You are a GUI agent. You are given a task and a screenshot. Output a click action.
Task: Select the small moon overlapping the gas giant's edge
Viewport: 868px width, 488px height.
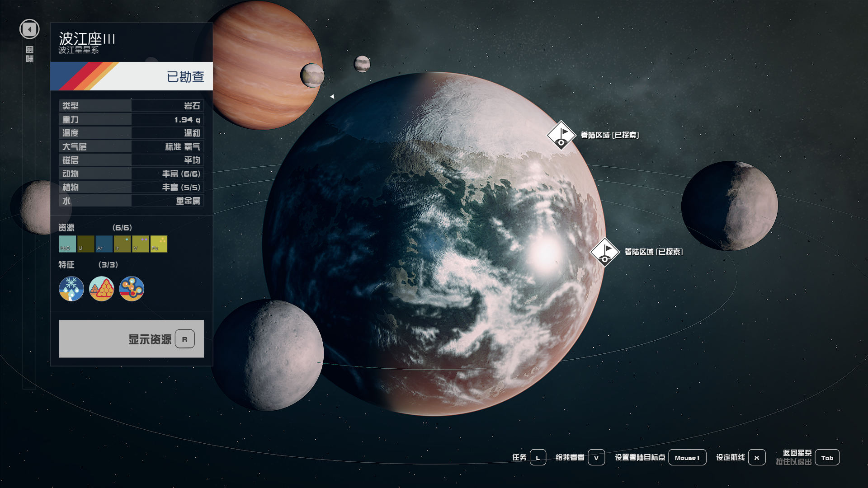tap(312, 75)
